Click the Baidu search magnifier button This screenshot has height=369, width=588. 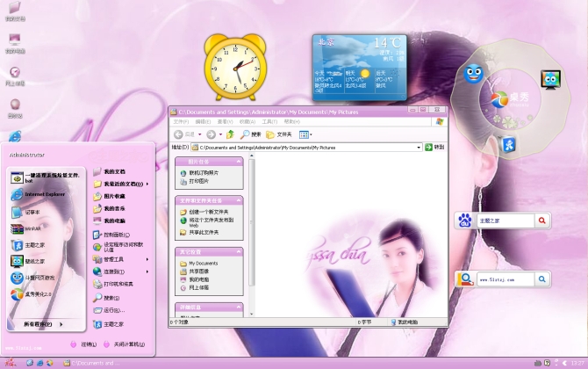[x=541, y=221]
